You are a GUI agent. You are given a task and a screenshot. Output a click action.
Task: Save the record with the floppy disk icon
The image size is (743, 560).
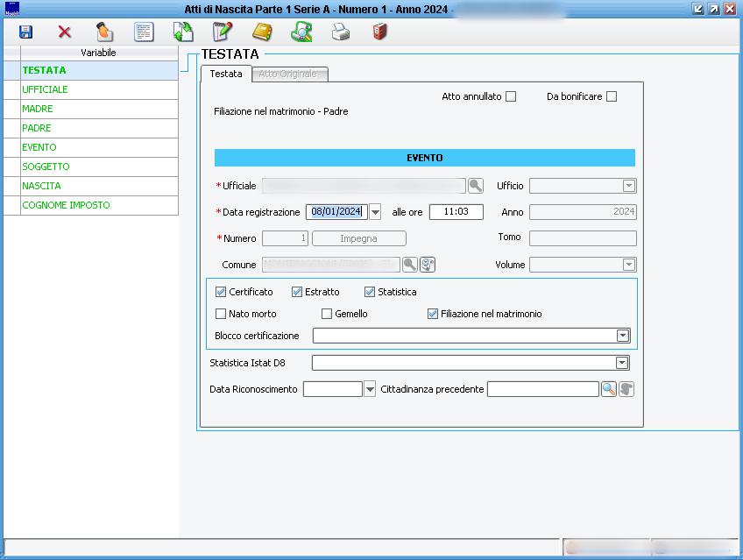coord(25,32)
